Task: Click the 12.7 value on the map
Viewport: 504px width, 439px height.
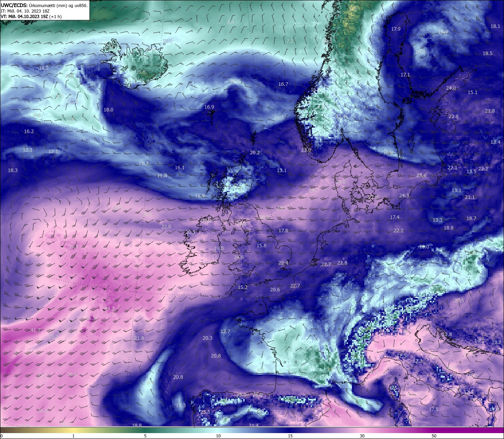Action: pyautogui.click(x=225, y=332)
